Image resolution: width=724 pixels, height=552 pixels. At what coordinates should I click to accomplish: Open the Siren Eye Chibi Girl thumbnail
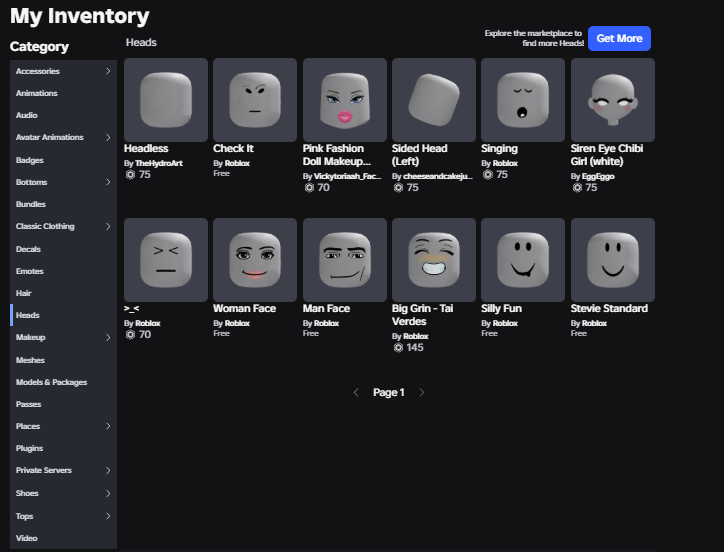point(613,100)
